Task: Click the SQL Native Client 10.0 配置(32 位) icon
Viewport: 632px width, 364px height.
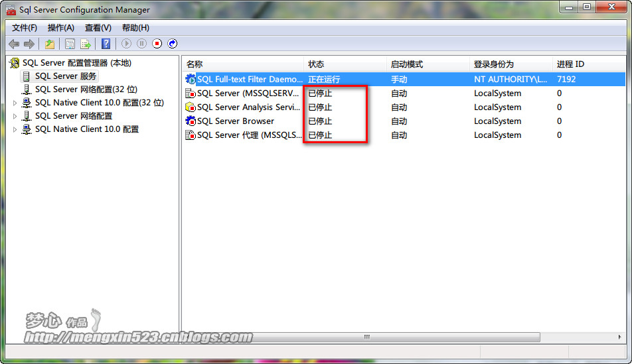Action: coord(27,103)
